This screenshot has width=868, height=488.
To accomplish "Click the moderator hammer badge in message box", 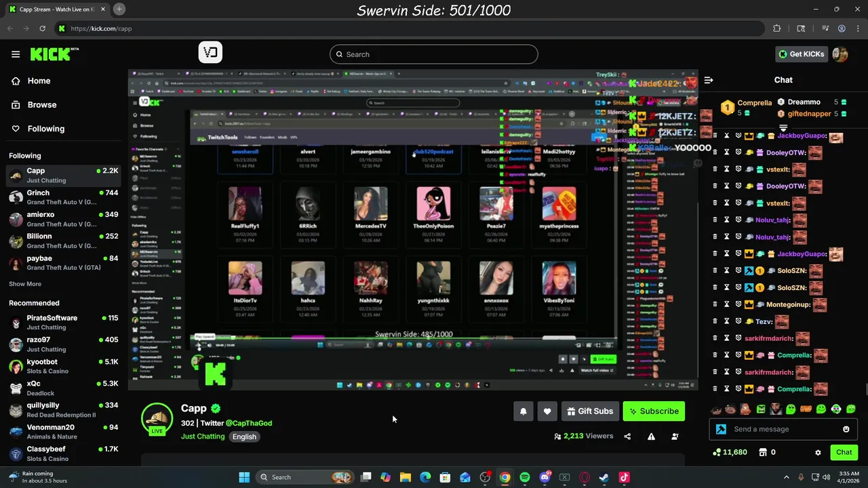I will click(x=721, y=429).
